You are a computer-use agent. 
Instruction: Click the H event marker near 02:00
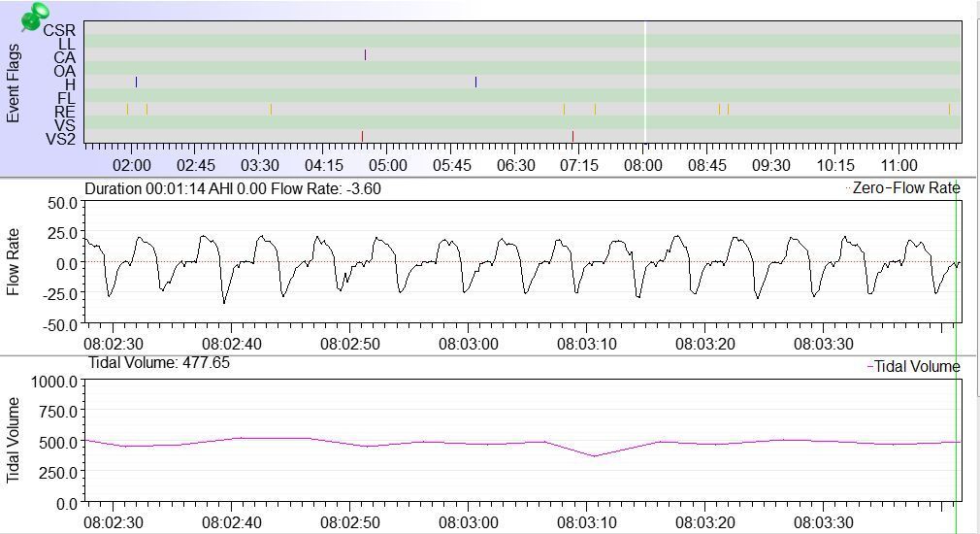point(136,83)
